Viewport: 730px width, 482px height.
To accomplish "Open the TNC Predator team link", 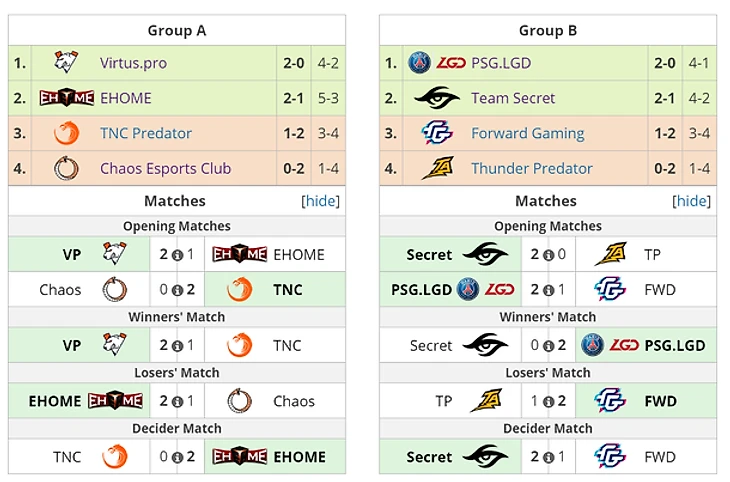I will 146,133.
